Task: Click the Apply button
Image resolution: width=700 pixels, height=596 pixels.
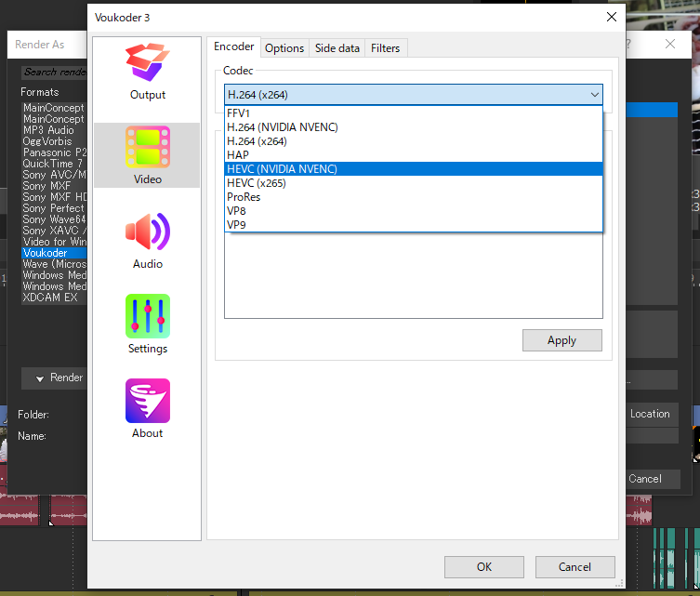Action: pyautogui.click(x=561, y=340)
